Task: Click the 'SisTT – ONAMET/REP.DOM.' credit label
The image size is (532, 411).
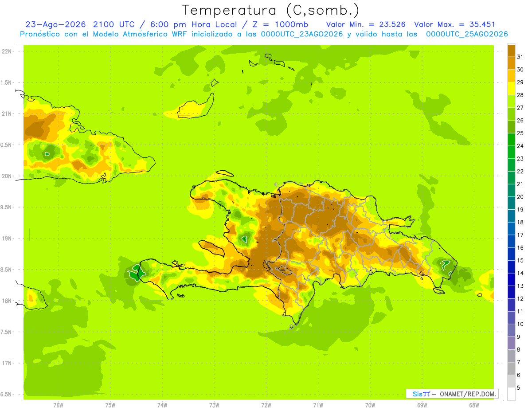Action: pos(452,394)
